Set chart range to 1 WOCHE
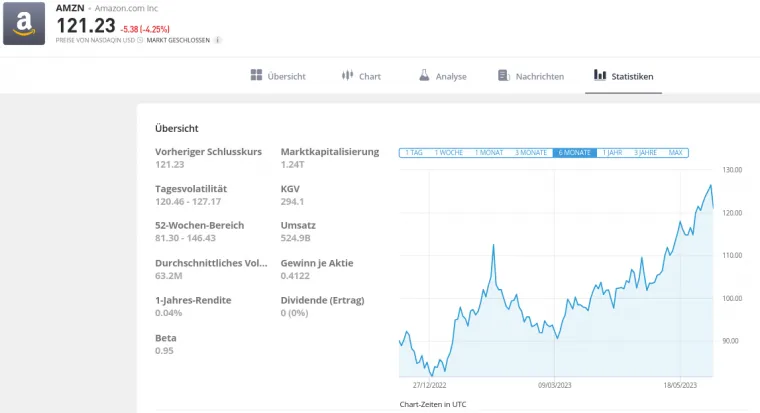This screenshot has height=413, width=760. pyautogui.click(x=448, y=153)
